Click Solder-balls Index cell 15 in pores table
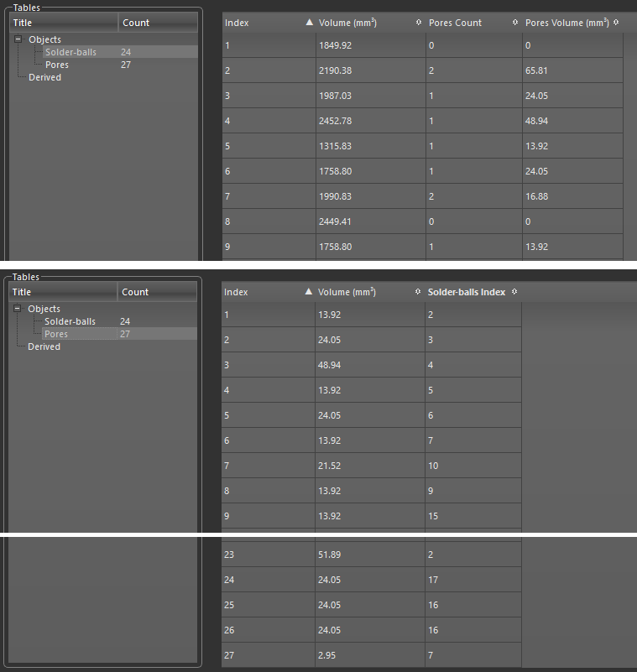637x672 pixels. click(473, 516)
